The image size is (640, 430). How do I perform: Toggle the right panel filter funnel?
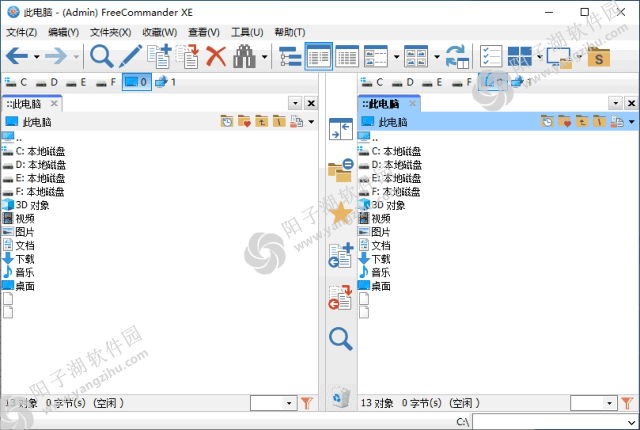click(627, 403)
